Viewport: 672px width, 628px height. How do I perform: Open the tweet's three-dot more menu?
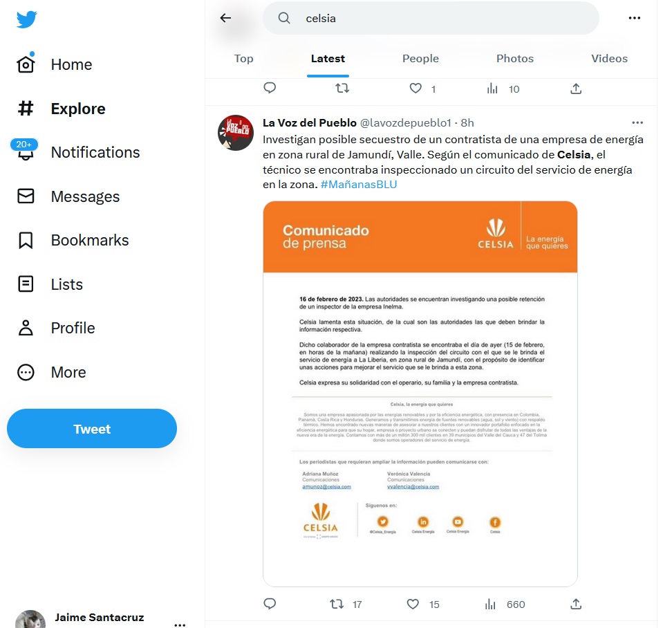click(x=637, y=122)
